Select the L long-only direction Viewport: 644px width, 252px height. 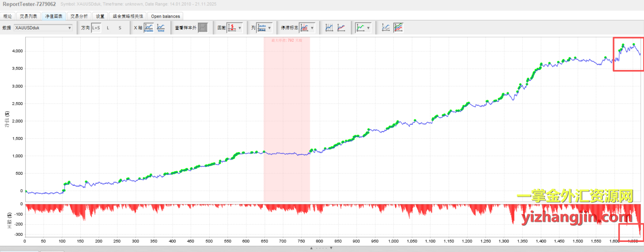[108, 28]
